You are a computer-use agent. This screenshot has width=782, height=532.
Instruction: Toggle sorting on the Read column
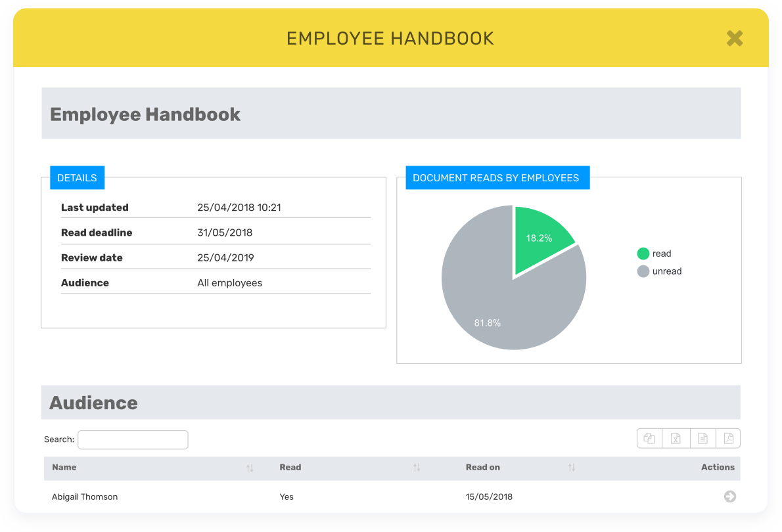[417, 468]
